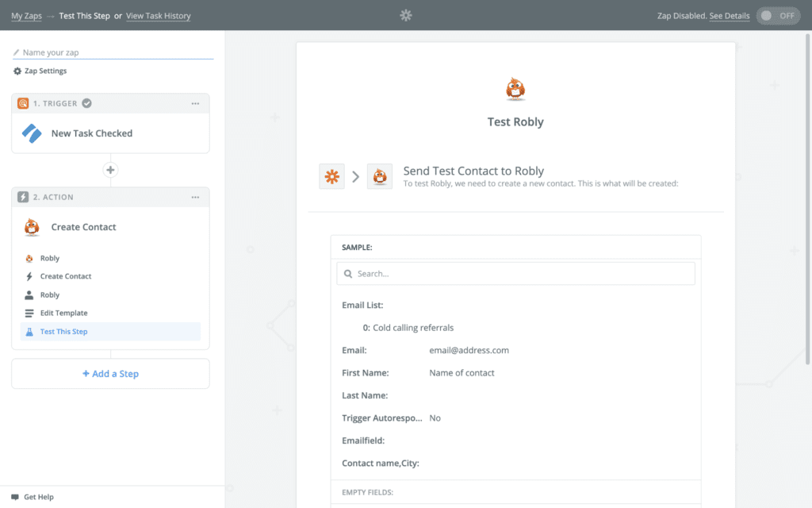Image resolution: width=812 pixels, height=508 pixels.
Task: Click the person account icon for Robly
Action: point(29,295)
